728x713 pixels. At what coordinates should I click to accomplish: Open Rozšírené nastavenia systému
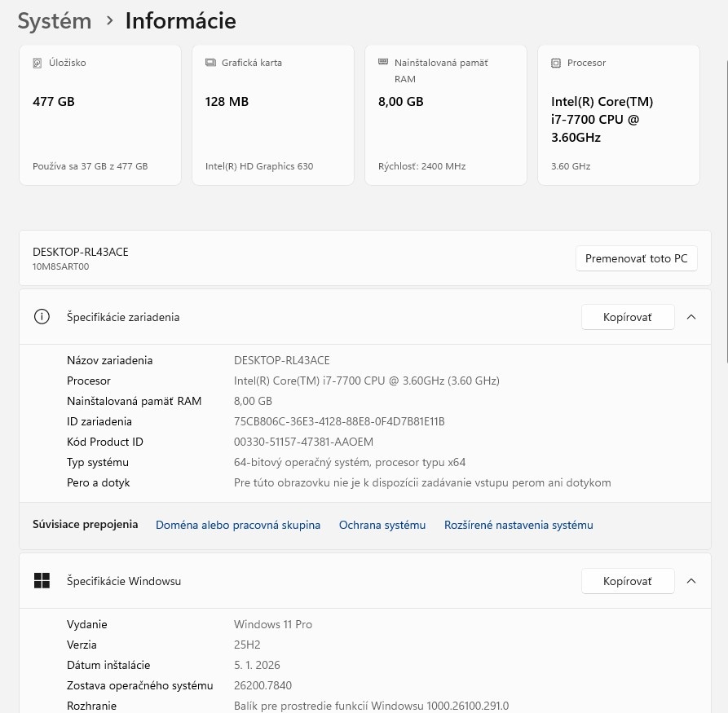(x=518, y=525)
